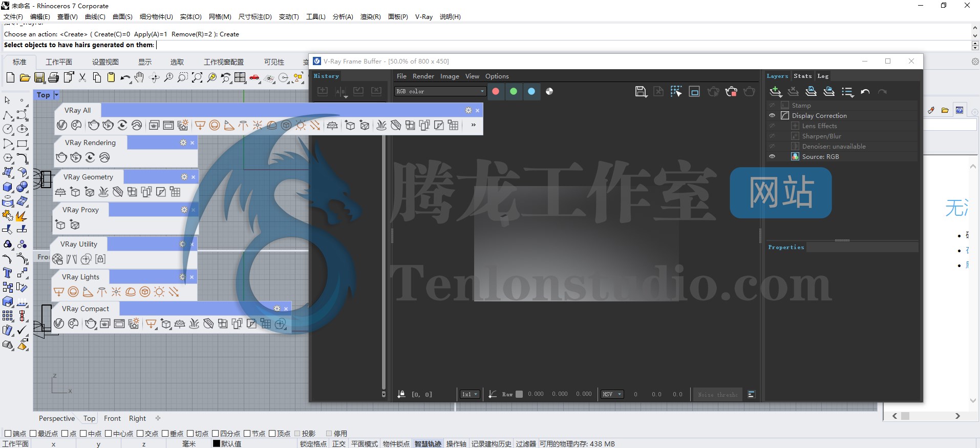Open the HSV color mode dropdown
The width and height of the screenshot is (980, 448).
click(x=612, y=394)
